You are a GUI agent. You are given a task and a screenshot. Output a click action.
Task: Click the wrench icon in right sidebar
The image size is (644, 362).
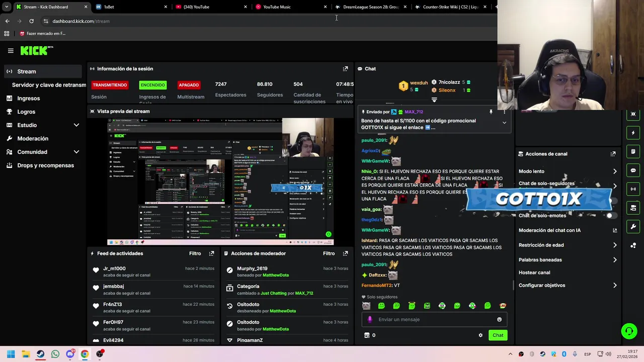click(633, 226)
